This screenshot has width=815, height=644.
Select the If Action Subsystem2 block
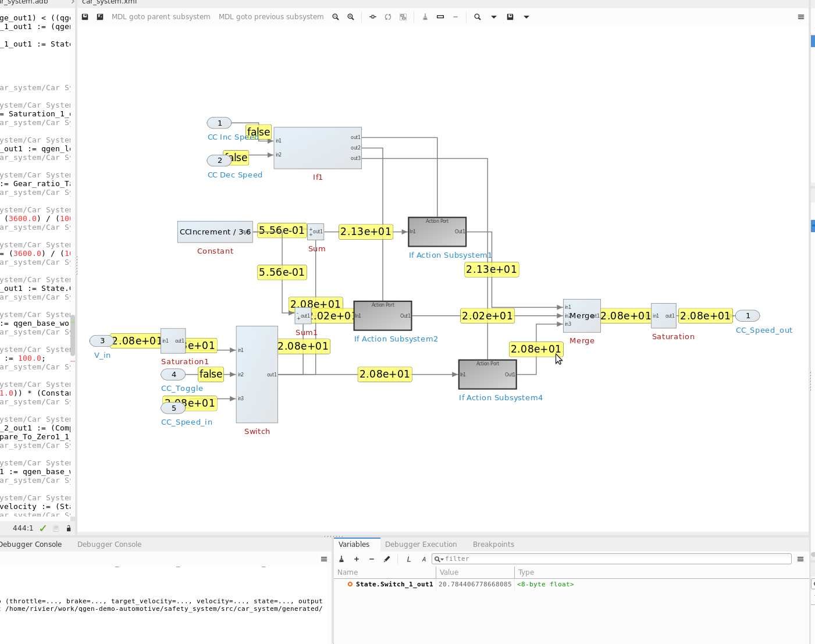383,316
